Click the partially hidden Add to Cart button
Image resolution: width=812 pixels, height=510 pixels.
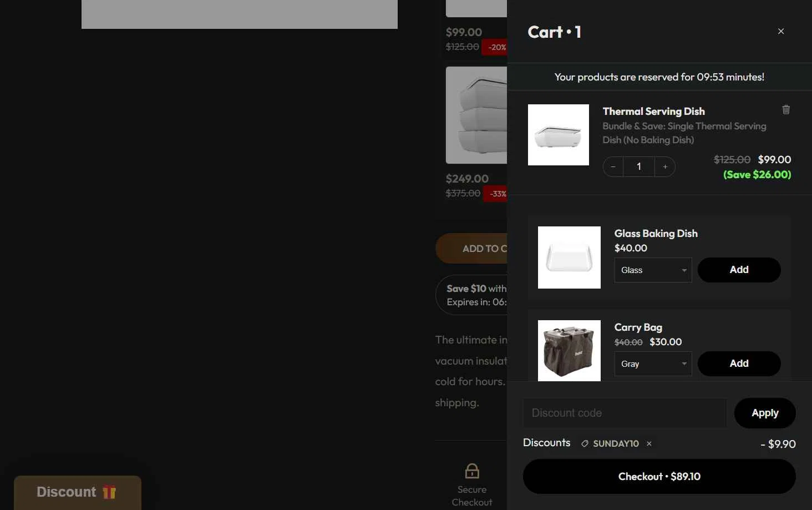tap(471, 249)
